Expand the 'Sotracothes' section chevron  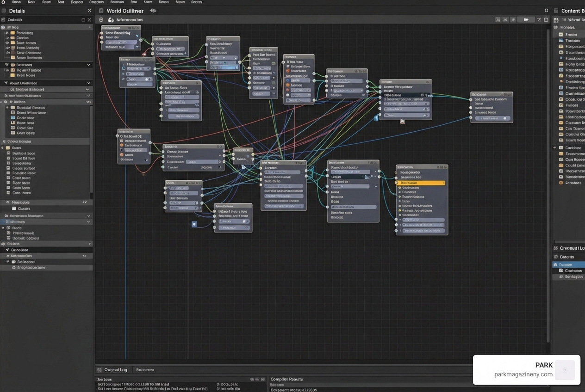tap(85, 256)
